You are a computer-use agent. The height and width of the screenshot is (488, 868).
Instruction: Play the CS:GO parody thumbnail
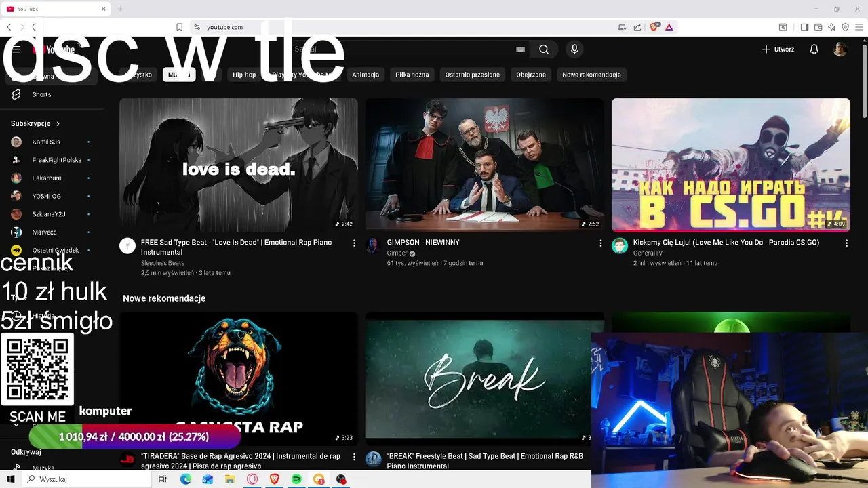(731, 165)
